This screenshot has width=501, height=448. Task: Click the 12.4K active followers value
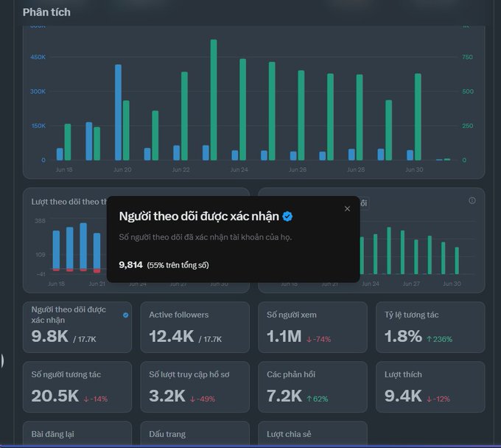click(x=172, y=336)
